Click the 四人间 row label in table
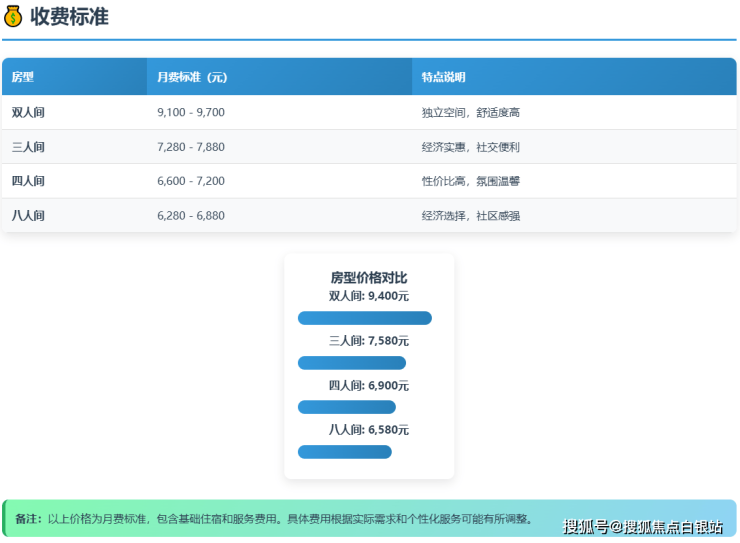The width and height of the screenshot is (740, 543). pos(28,181)
